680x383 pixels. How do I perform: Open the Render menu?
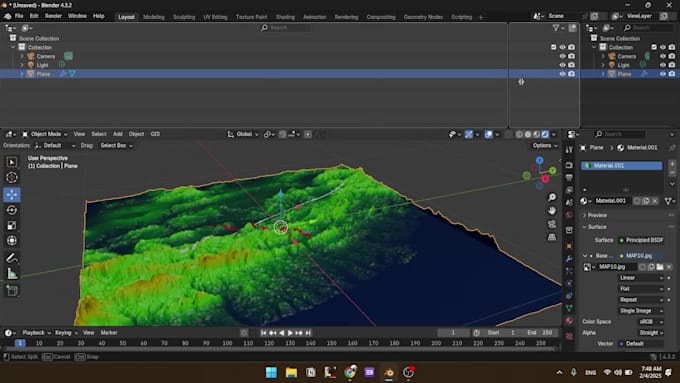point(53,16)
